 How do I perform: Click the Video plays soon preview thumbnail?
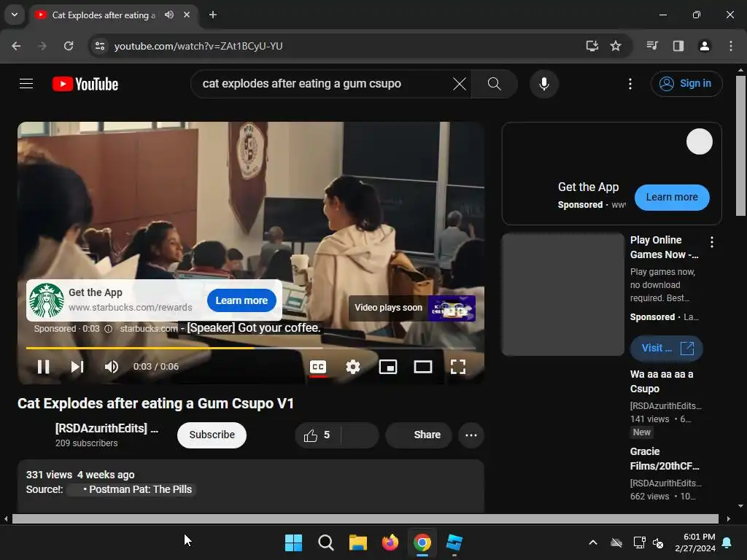coord(451,308)
